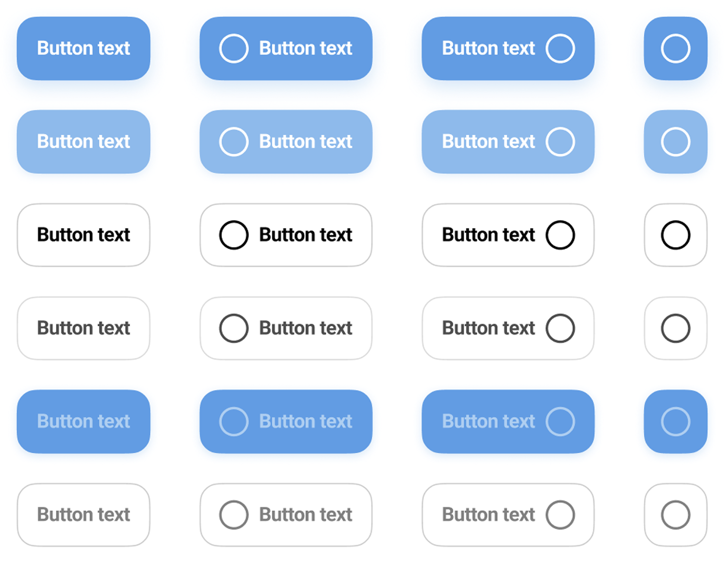Select the dark circle on the fourth-row trailing-icon button
Screen dimensions: 728x569
561,328
